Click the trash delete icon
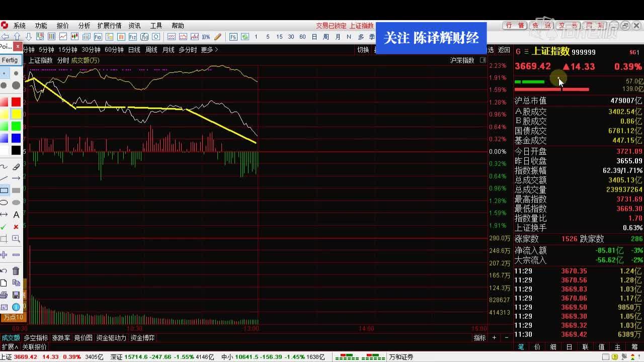 (x=16, y=271)
